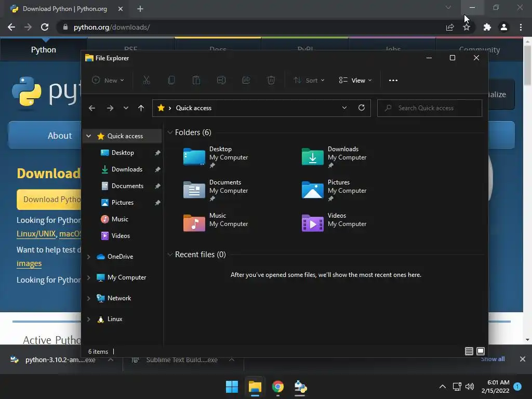532x399 pixels.
Task: Open the View dropdown in File Explorer
Action: pos(355,81)
